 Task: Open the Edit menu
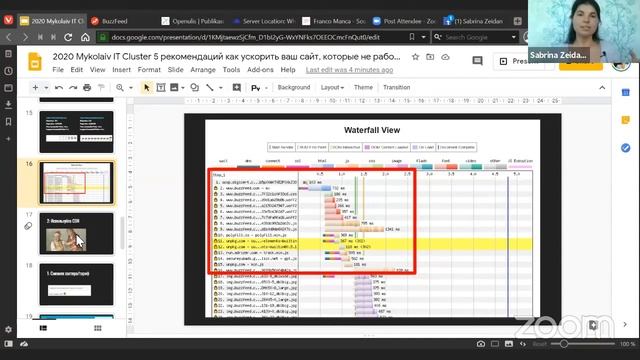(x=76, y=70)
